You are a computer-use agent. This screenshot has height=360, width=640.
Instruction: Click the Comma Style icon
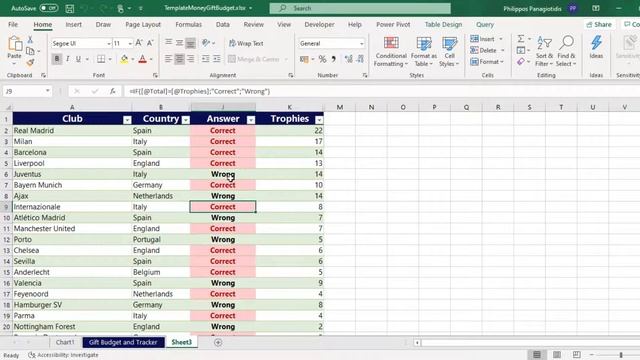coord(333,59)
